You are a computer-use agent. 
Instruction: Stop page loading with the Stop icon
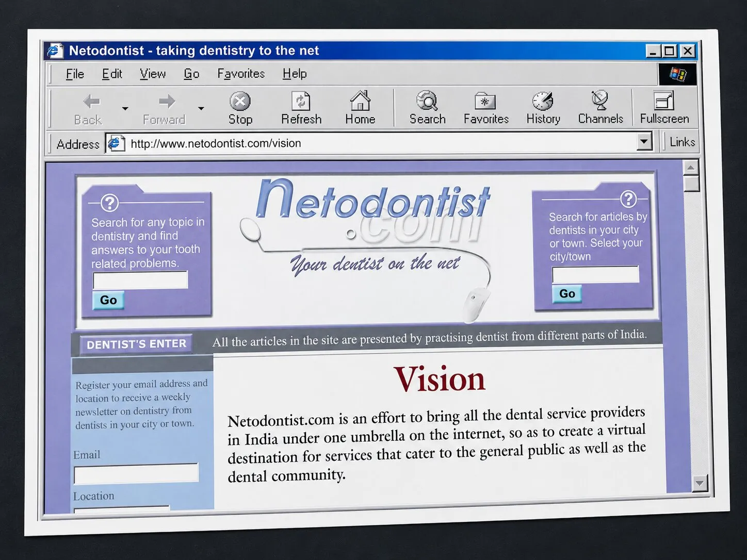(240, 101)
